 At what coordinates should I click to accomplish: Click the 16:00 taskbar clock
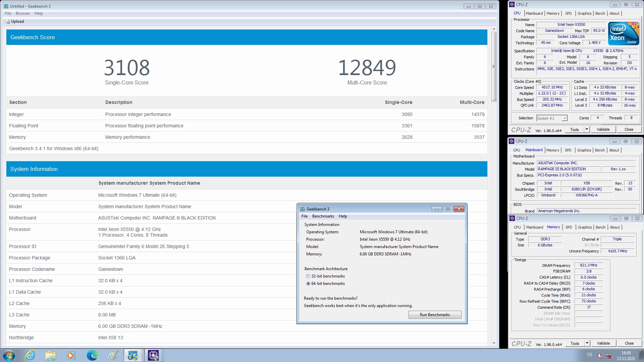(x=626, y=353)
